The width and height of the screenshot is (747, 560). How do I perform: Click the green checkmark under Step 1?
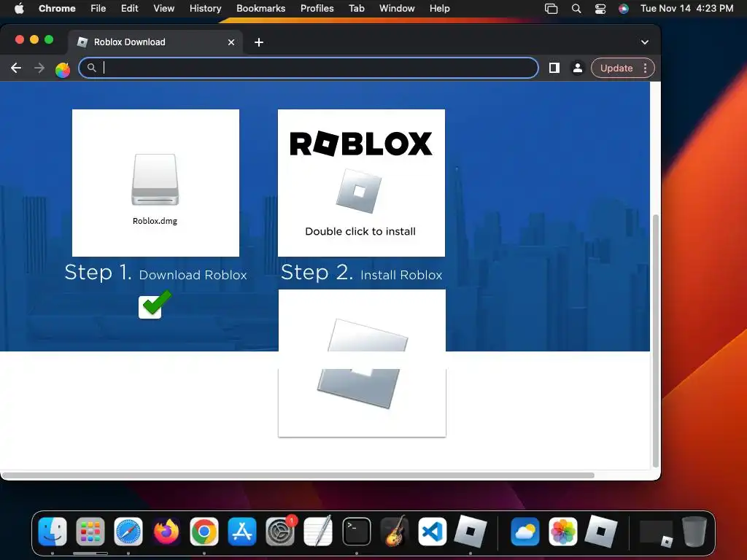click(155, 305)
